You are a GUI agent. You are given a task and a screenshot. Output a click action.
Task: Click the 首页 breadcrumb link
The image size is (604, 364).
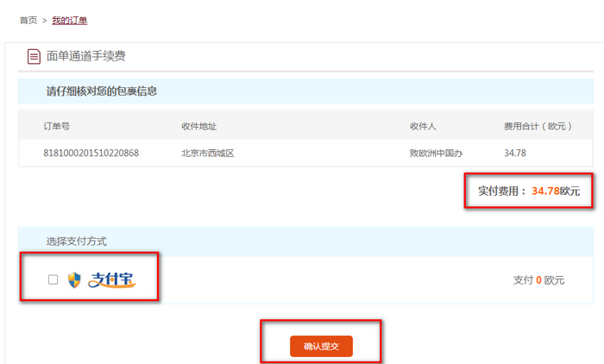28,20
